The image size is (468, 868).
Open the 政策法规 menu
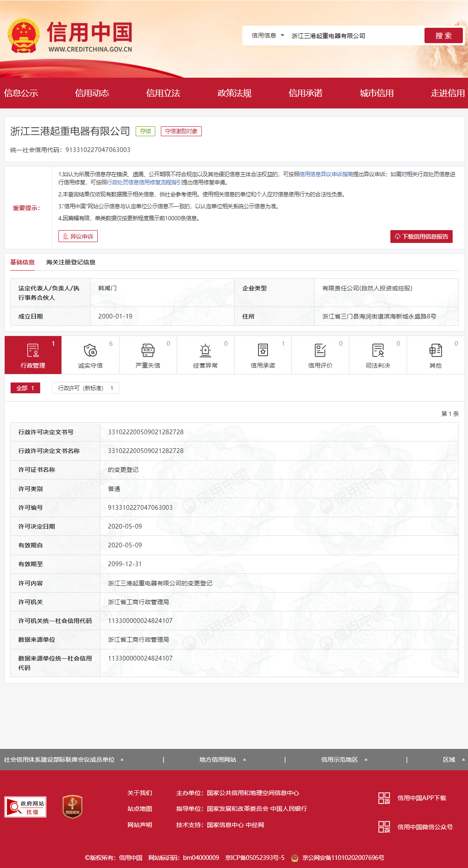click(234, 93)
